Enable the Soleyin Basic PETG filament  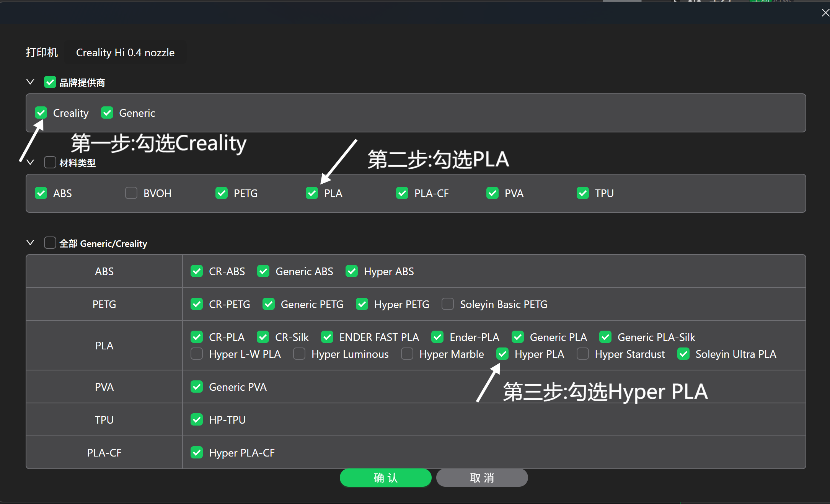tap(448, 304)
